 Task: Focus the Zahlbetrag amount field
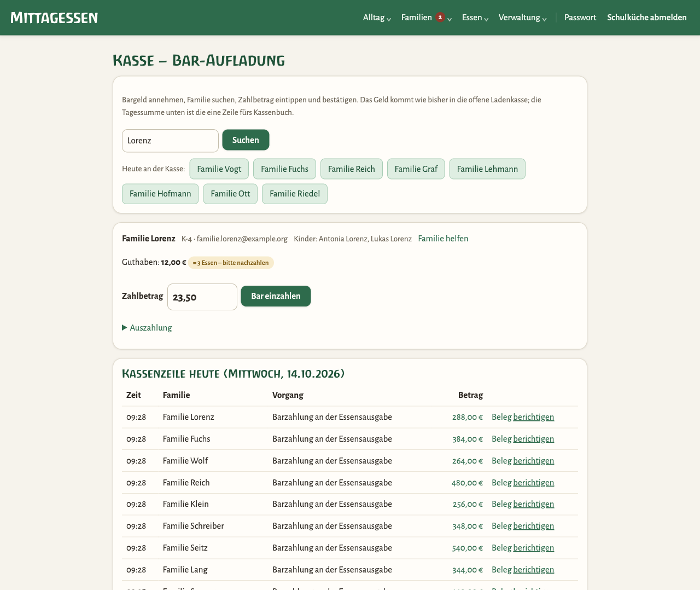coord(202,297)
